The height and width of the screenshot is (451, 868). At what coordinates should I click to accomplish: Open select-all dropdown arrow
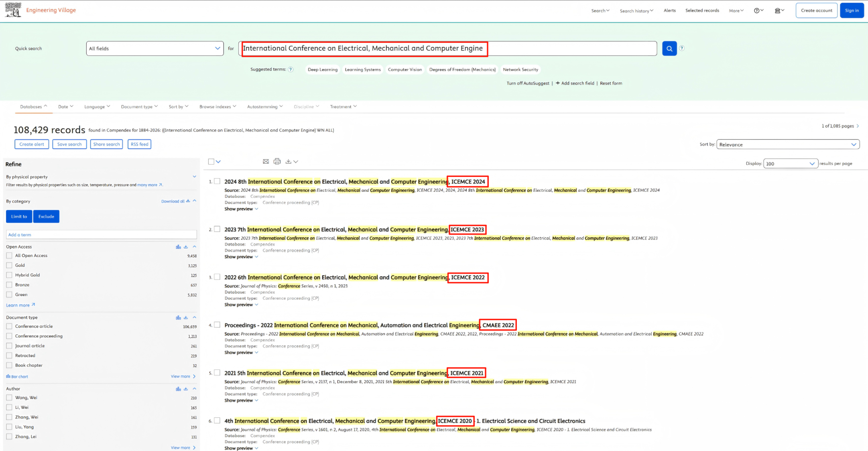click(x=218, y=162)
